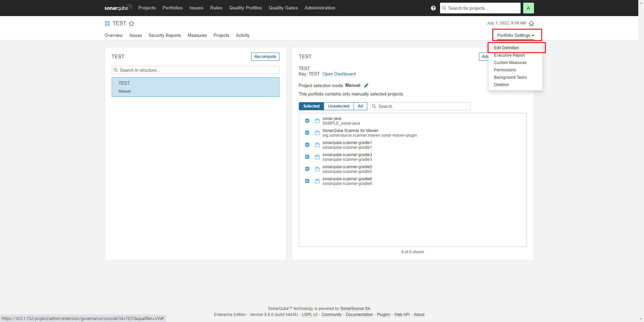
Task: Show the Unselected projects filter
Action: coord(339,106)
